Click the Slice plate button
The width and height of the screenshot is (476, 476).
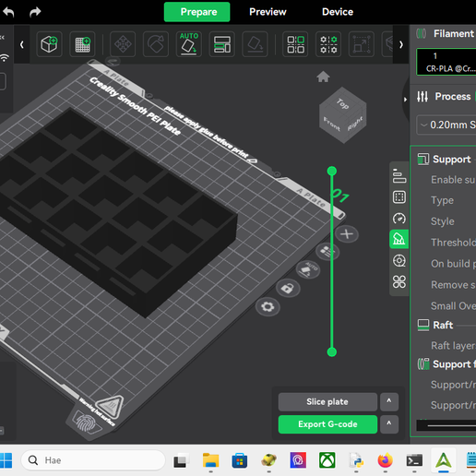coord(327,401)
